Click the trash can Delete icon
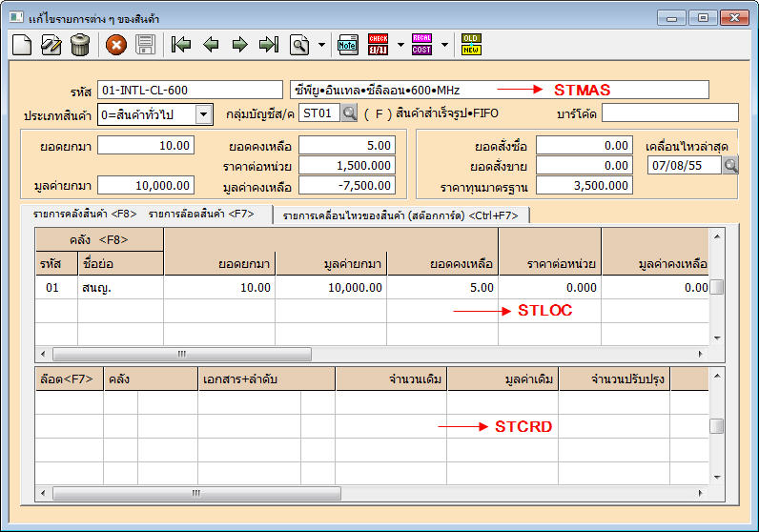The image size is (759, 532). [x=80, y=44]
